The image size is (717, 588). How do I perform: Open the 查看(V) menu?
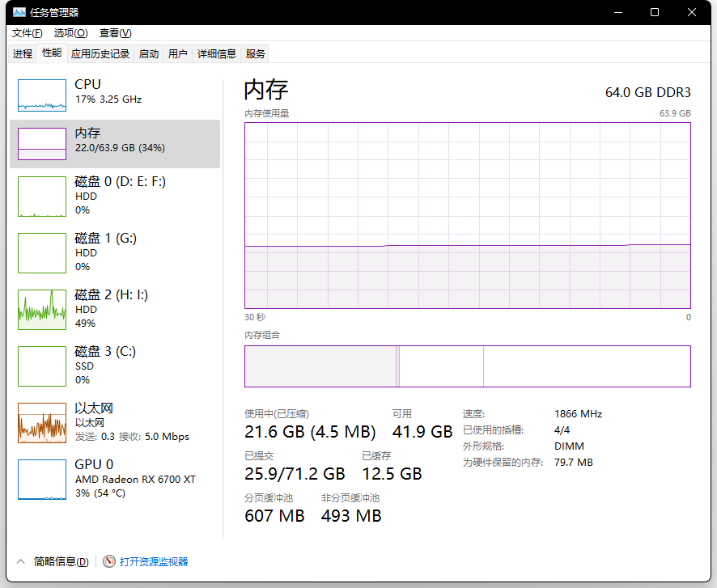click(x=115, y=33)
